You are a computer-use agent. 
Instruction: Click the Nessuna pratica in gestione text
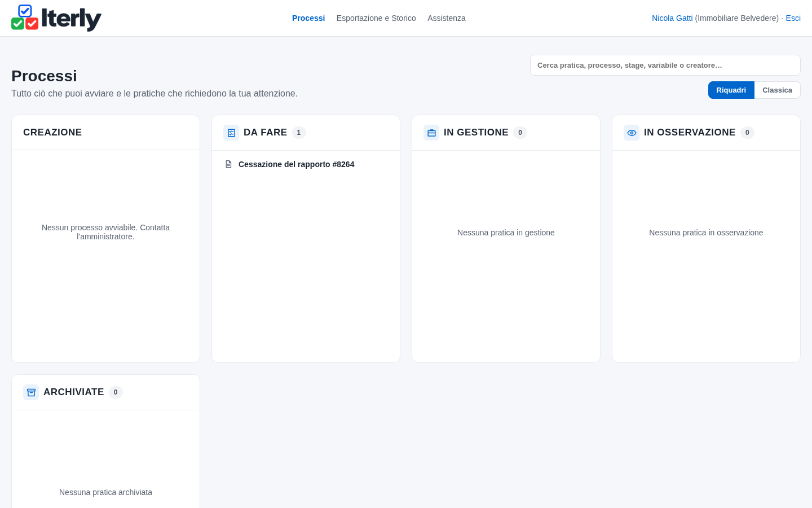click(x=506, y=233)
